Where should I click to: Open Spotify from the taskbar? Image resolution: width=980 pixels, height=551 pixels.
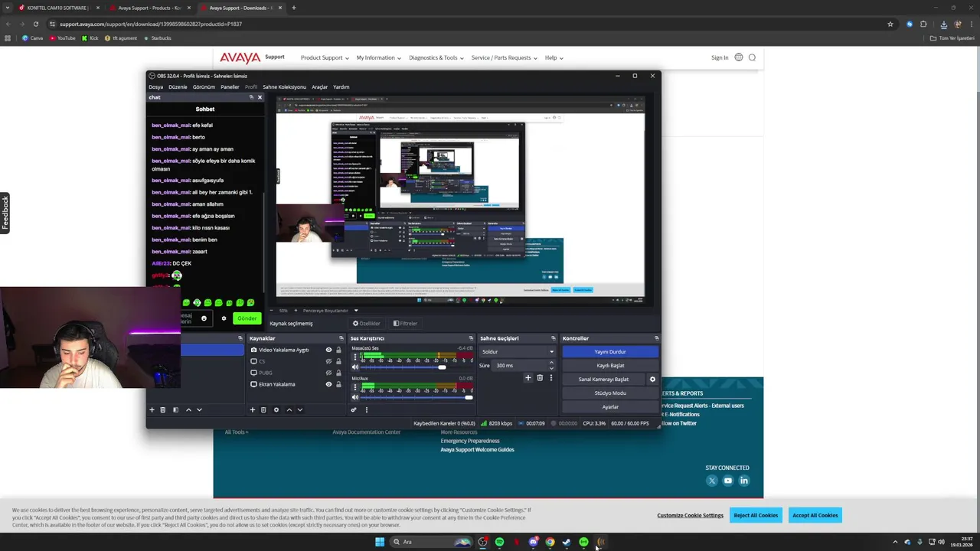pos(499,542)
